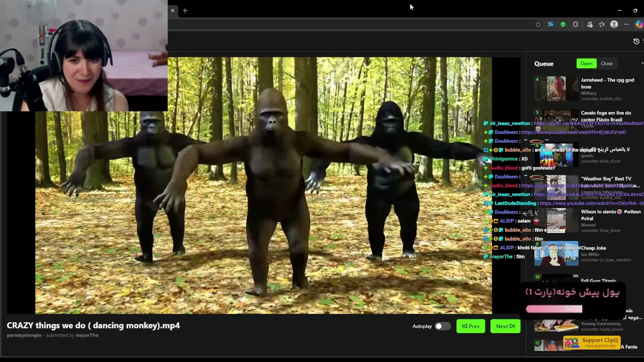Open the green face extension icon
This screenshot has height=362, width=644.
(563, 24)
